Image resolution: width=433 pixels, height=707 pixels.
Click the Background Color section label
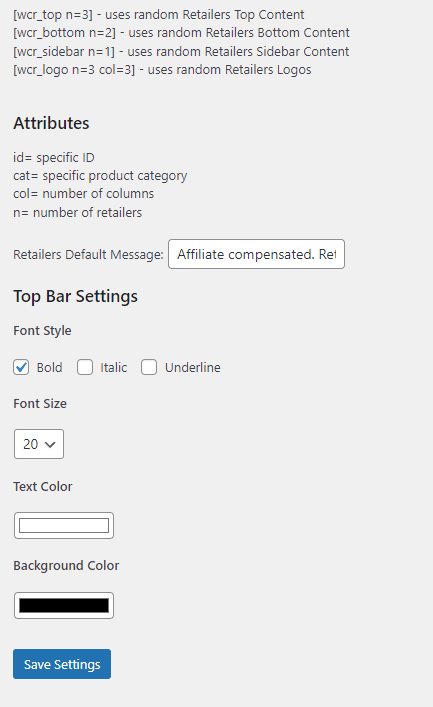pyautogui.click(x=66, y=565)
